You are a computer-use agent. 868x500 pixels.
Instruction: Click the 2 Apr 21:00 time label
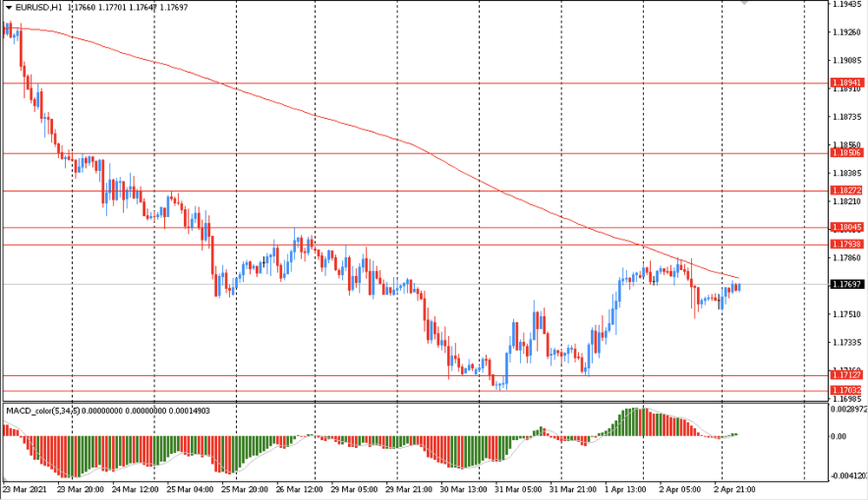click(734, 490)
